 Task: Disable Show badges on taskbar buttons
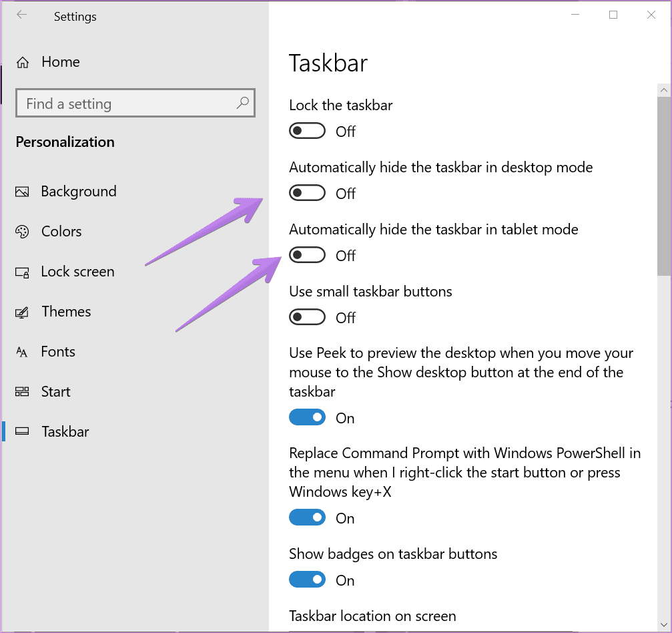(307, 580)
